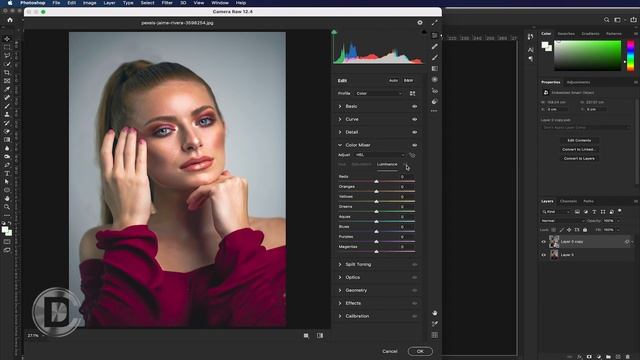
Task: Expand the Detail panel
Action: [340, 132]
